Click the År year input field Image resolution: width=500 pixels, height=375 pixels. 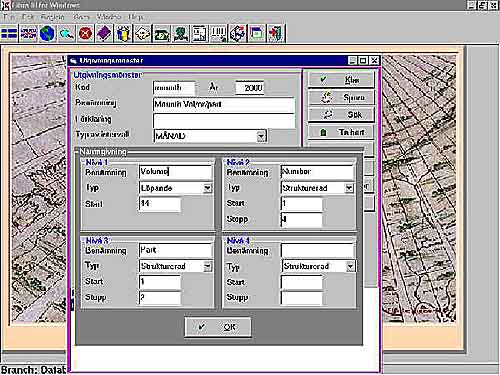(x=250, y=88)
